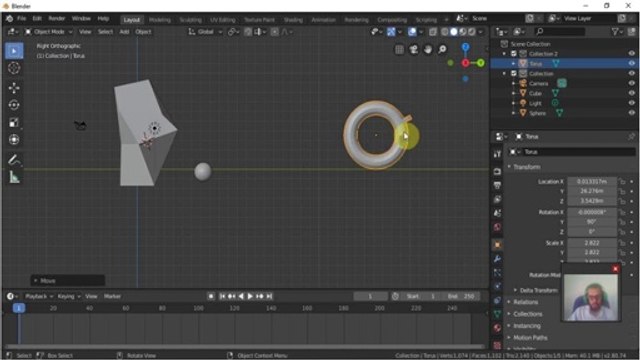
Task: Select the Move tool
Action: pyautogui.click(x=14, y=88)
